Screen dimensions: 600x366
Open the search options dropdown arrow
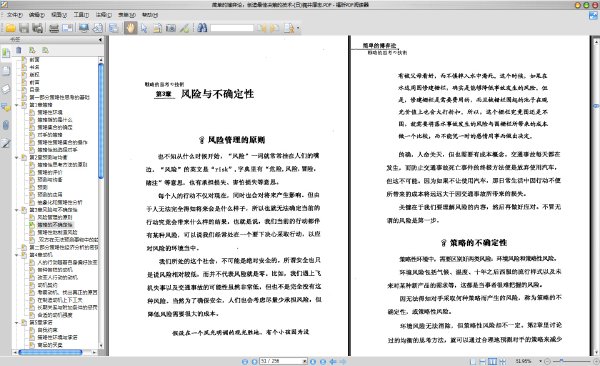[x=298, y=28]
